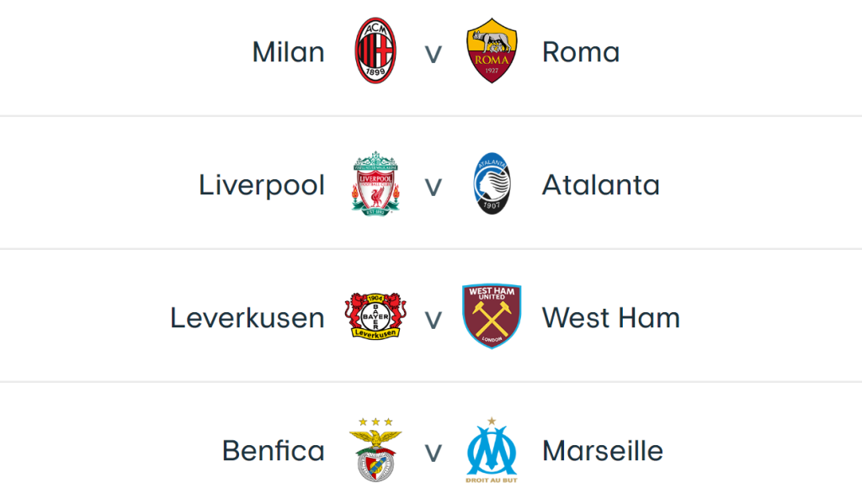Select the Roma team name
Image resolution: width=862 pixels, height=504 pixels.
[x=581, y=52]
